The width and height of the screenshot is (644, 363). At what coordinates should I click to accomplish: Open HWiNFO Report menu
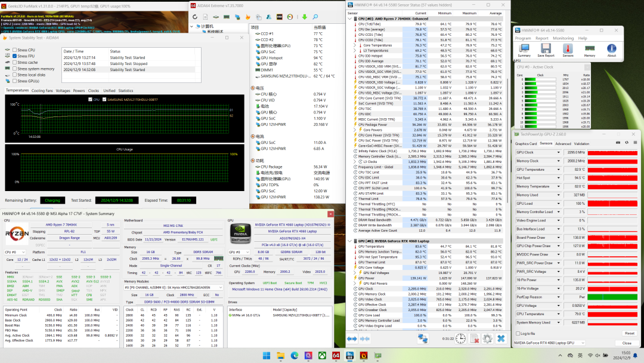pyautogui.click(x=541, y=38)
